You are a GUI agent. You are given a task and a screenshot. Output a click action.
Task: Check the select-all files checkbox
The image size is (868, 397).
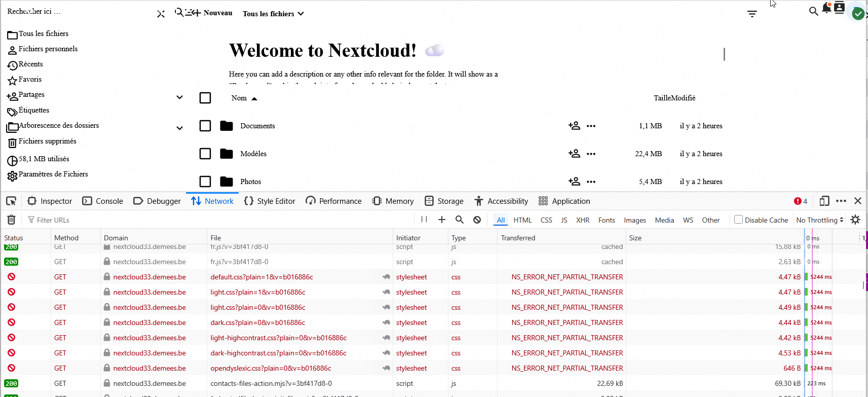click(x=205, y=98)
